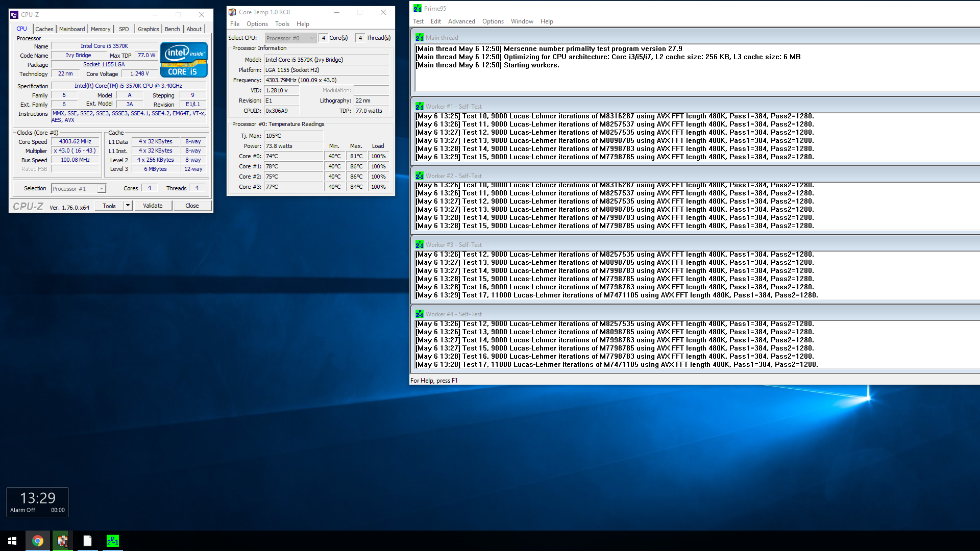Open the Advanced menu in Prime95
This screenshot has height=551, width=980.
[461, 21]
